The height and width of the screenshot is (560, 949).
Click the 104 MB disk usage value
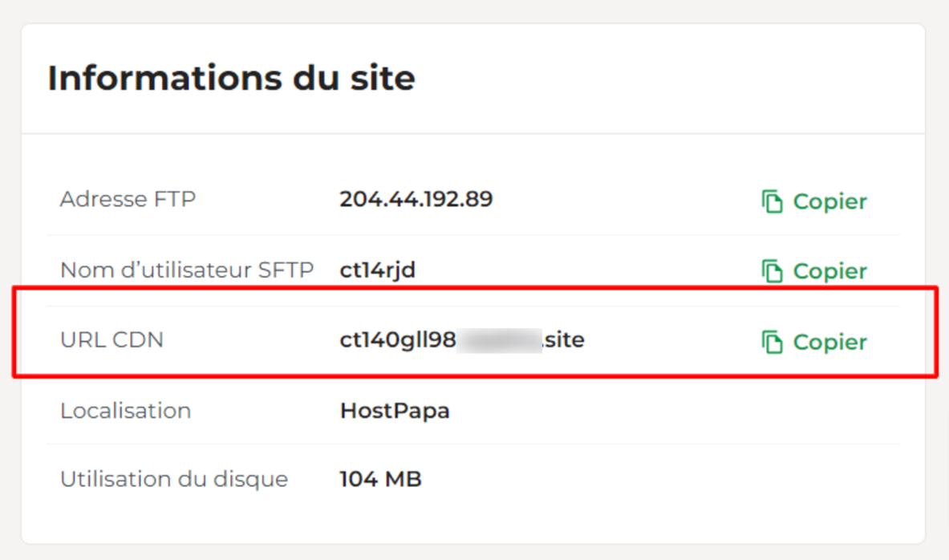(x=381, y=480)
